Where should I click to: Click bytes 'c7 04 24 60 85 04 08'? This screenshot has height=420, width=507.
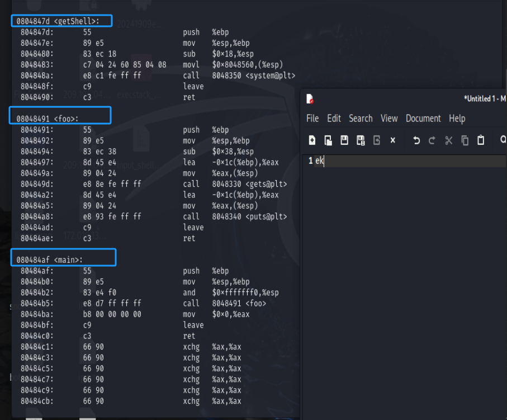pyautogui.click(x=125, y=65)
